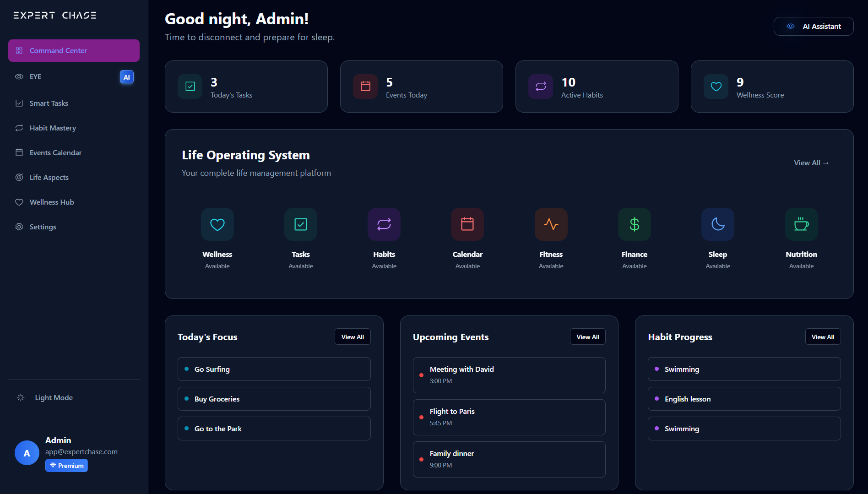Click the AI Assistant button
The height and width of the screenshot is (494, 868).
point(813,27)
